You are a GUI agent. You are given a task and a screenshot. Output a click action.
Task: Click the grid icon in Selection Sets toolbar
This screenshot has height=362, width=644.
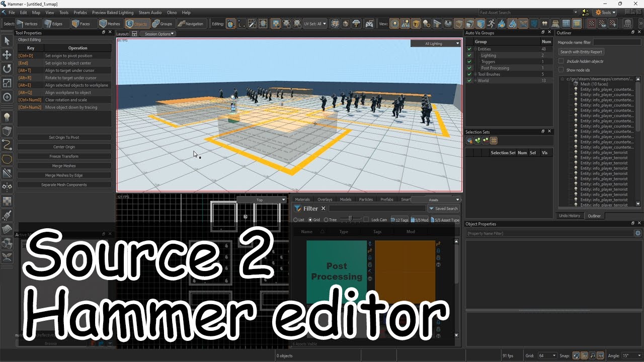(x=494, y=141)
